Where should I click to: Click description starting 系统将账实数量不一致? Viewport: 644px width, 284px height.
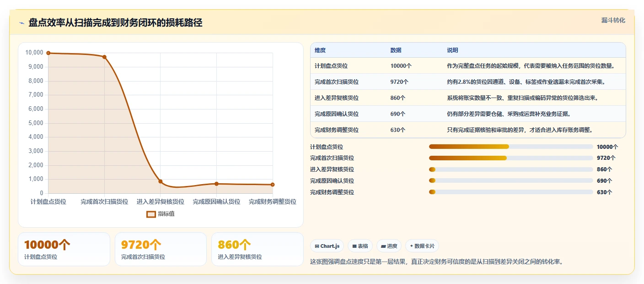522,98
